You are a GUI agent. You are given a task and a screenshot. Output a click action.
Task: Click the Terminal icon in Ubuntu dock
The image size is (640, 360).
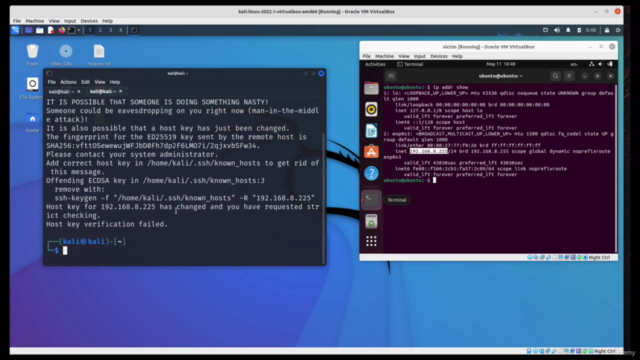pos(371,200)
